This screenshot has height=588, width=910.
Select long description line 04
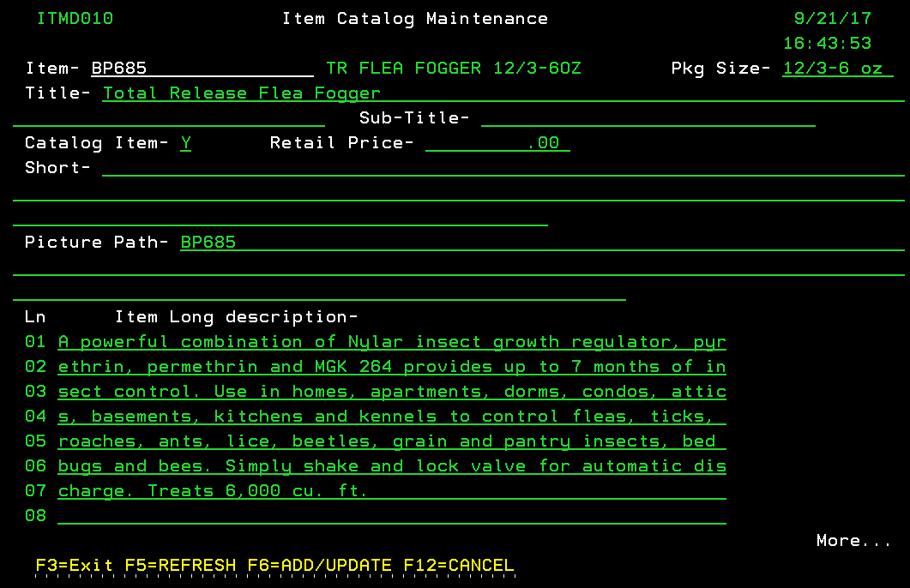(392, 417)
